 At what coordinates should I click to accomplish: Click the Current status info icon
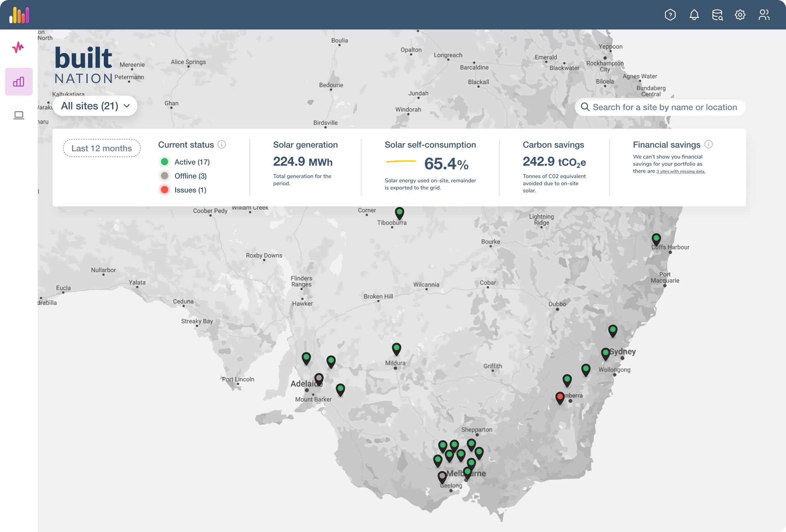coord(222,144)
